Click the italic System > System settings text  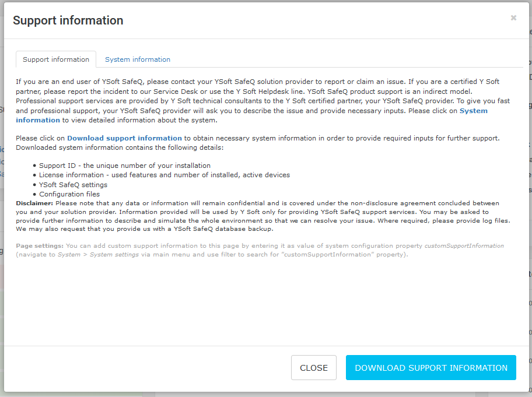pos(98,255)
